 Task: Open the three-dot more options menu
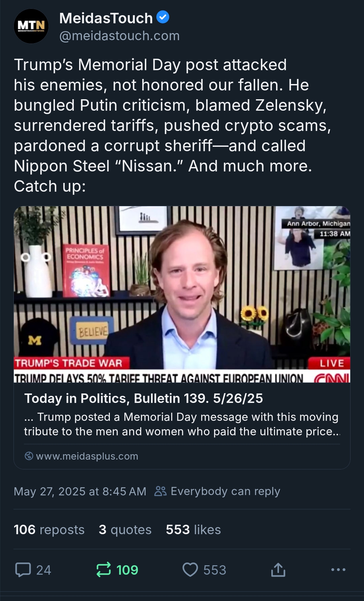pos(338,570)
